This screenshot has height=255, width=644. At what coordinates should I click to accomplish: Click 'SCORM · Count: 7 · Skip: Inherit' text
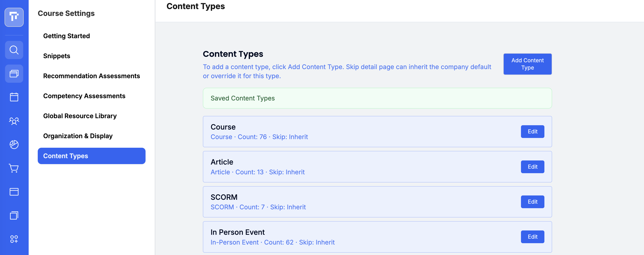258,207
